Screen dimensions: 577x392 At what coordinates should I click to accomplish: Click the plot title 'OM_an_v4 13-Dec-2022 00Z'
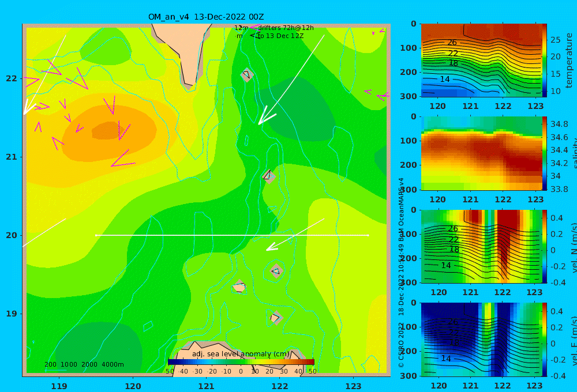pos(206,17)
